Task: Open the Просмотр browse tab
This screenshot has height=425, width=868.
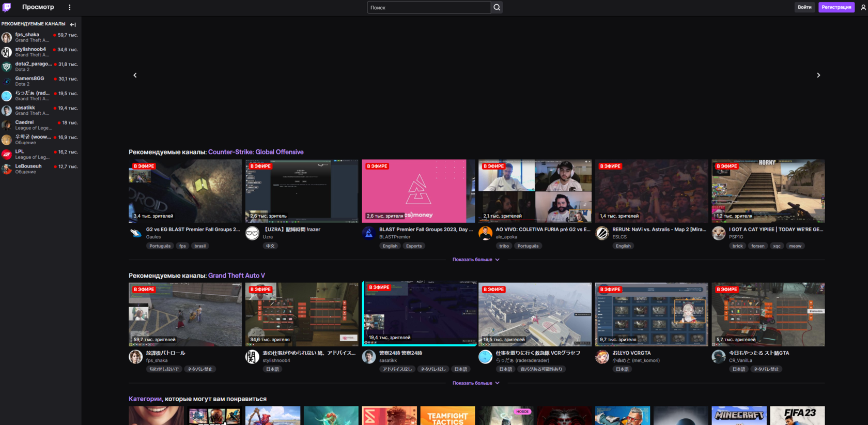Action: [38, 7]
